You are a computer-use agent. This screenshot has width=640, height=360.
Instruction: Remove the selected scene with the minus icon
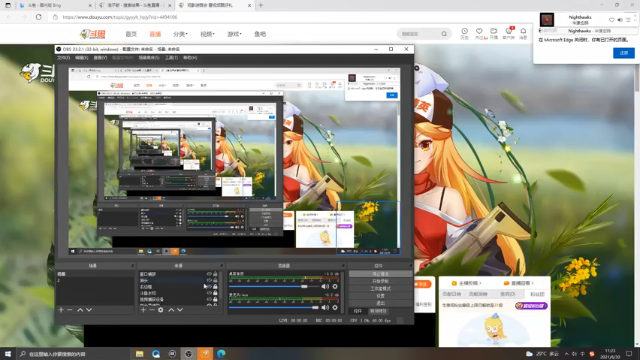(70, 310)
